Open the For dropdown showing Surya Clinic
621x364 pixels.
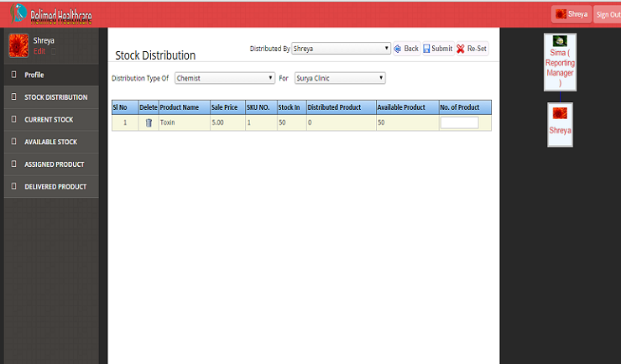(x=339, y=78)
